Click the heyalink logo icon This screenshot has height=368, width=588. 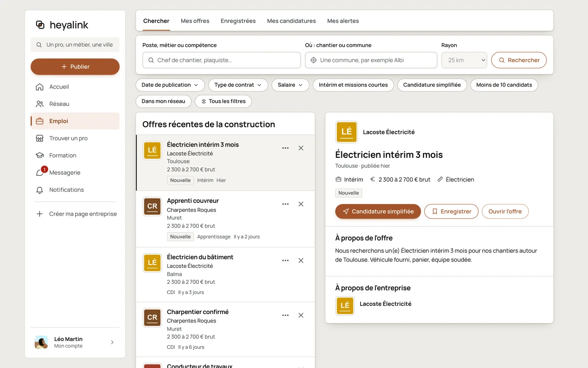point(40,25)
